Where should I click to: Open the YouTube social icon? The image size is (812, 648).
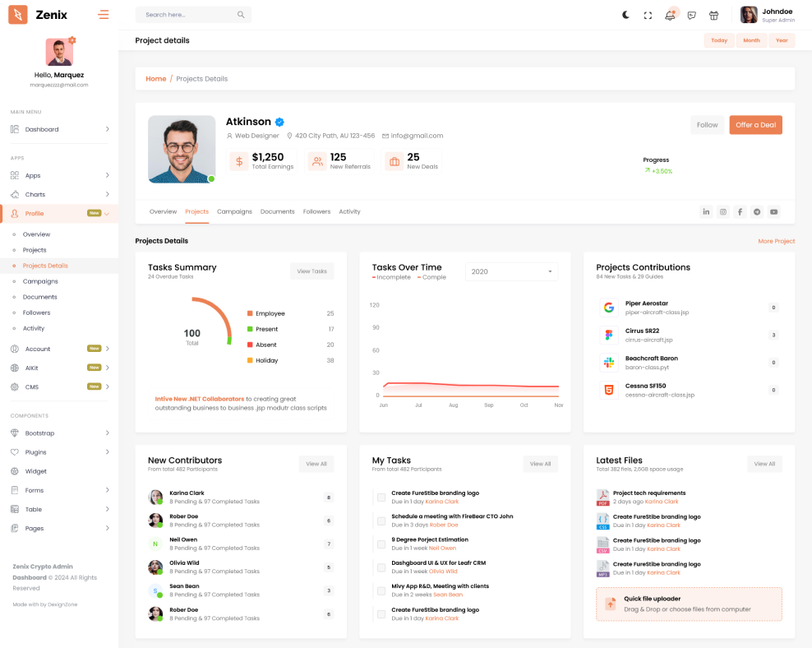[x=773, y=212]
